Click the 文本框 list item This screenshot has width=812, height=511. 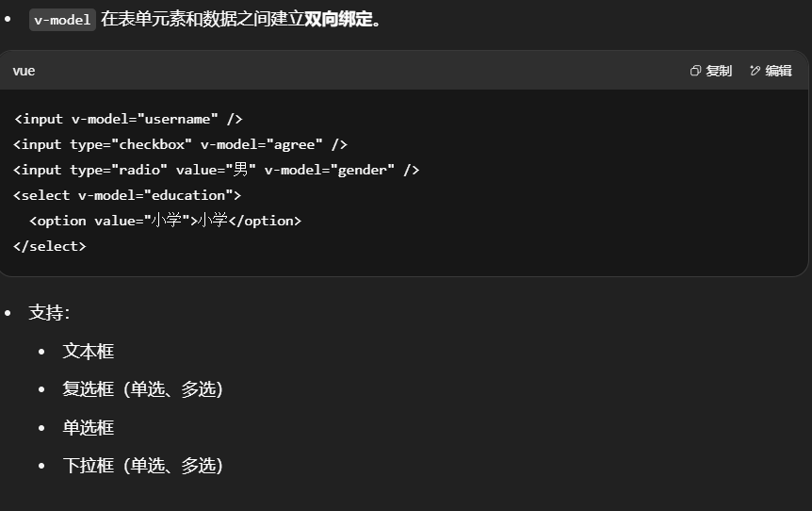pyautogui.click(x=89, y=351)
